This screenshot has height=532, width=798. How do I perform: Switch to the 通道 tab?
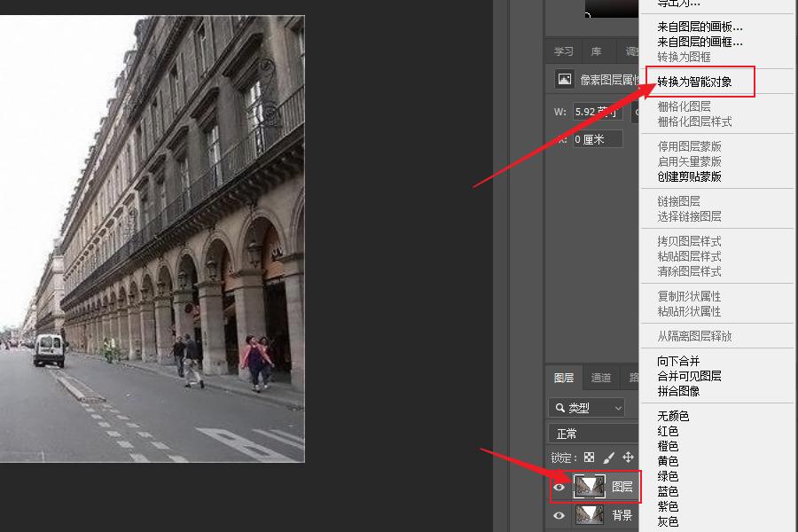coord(601,378)
